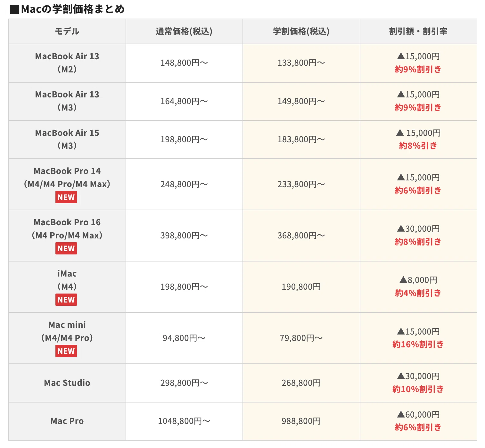This screenshot has width=485, height=448.
Task: Click the heading "Macの学割価格まとめ"
Action: coord(67,9)
